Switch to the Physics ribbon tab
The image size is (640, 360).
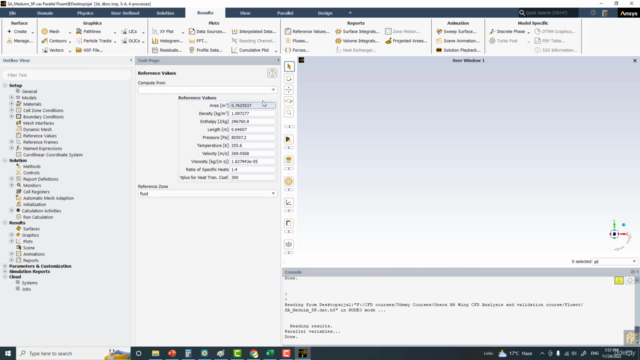85,13
